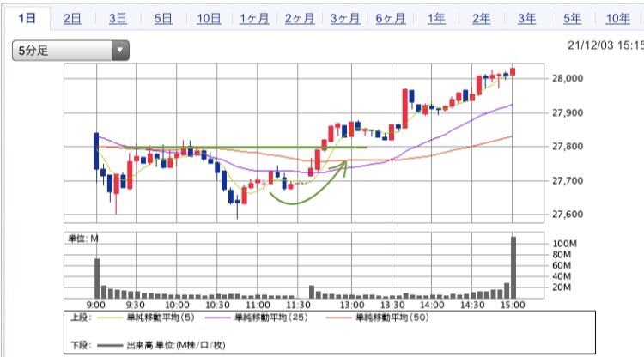Click the 15:00 time axis label
Image resolution: width=644 pixels, height=357 pixels.
[x=513, y=305]
